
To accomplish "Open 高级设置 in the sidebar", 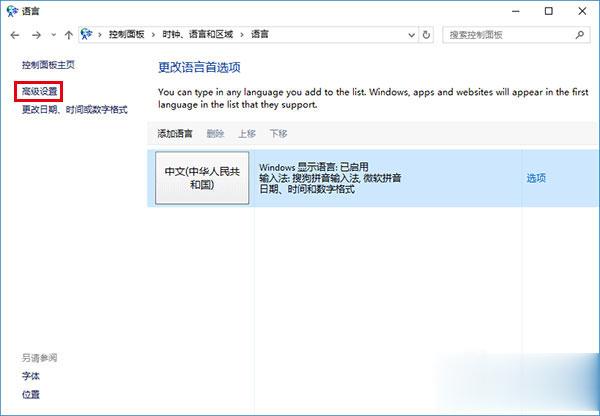I will point(39,91).
